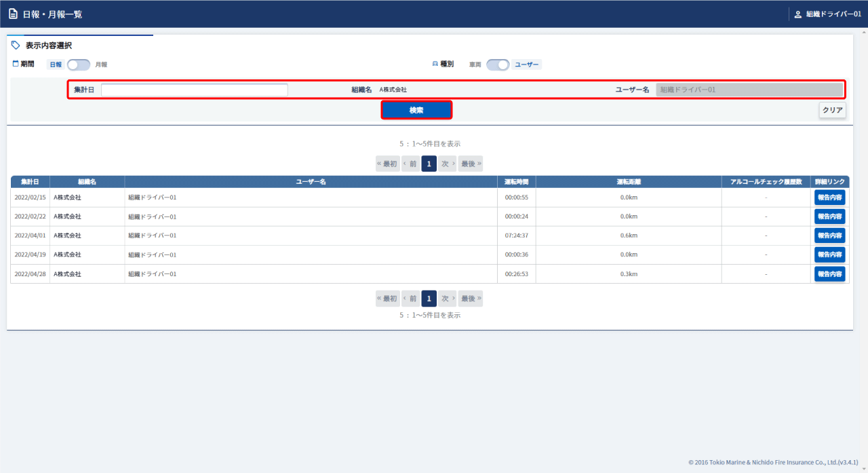Screen dimensions: 868x473
Task: Click the calendar icon next to 期間
Action: [x=16, y=64]
